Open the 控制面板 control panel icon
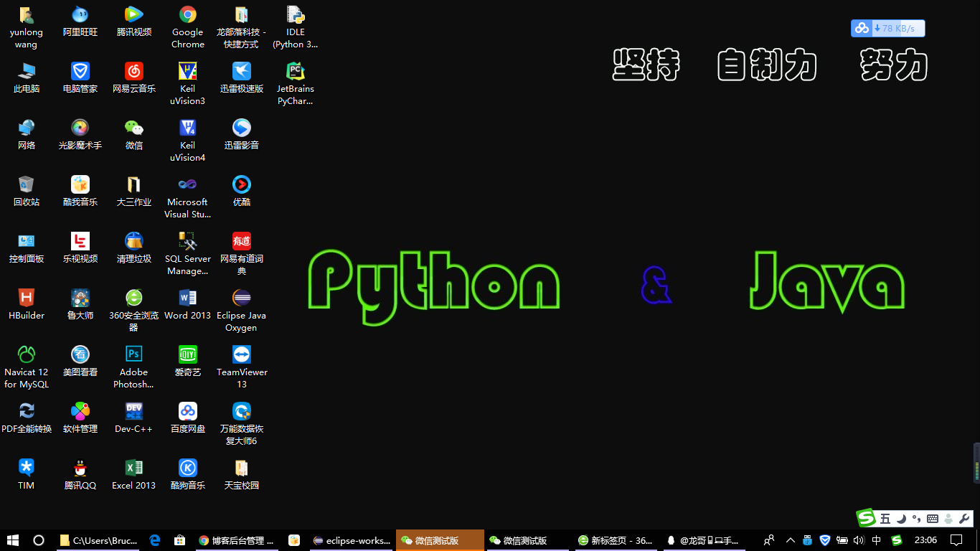This screenshot has height=551, width=980. click(27, 248)
